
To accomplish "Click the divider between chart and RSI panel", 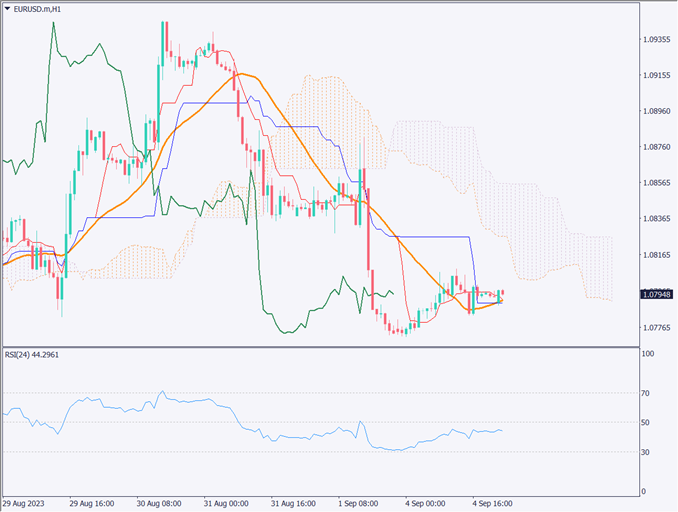I will point(320,347).
